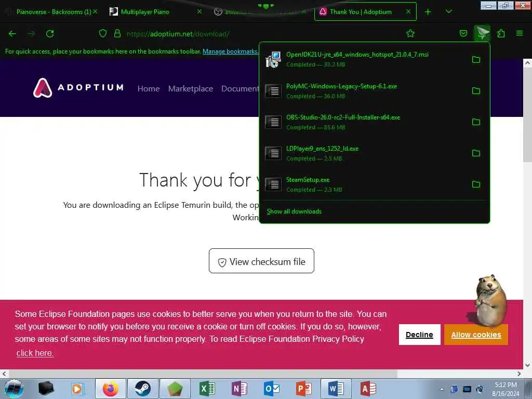Open the OpenJDK21U msi download entry
532x399 pixels.
(365, 59)
